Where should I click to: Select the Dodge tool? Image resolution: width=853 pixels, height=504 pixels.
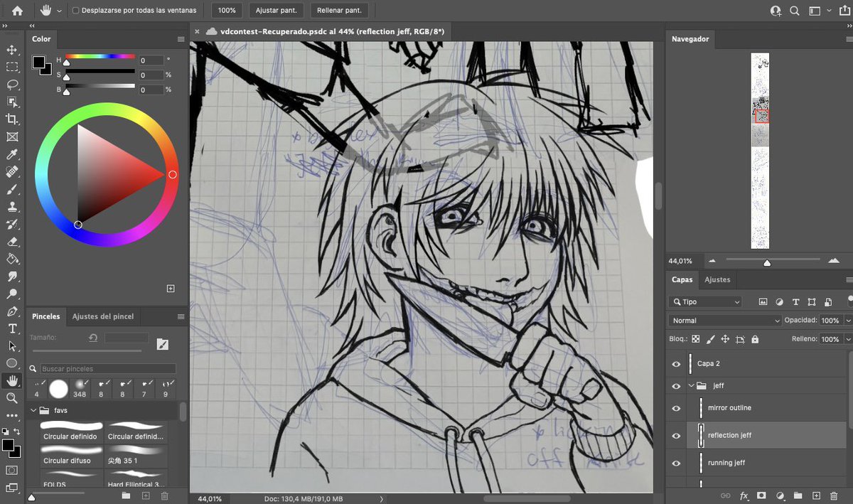point(12,294)
